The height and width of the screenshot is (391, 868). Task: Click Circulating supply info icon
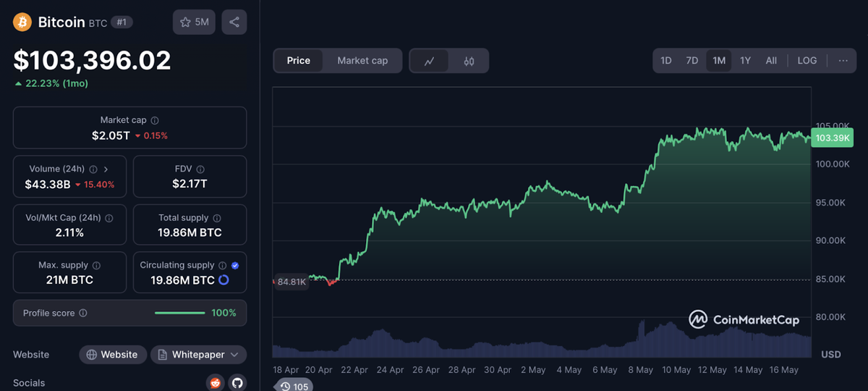tap(223, 265)
